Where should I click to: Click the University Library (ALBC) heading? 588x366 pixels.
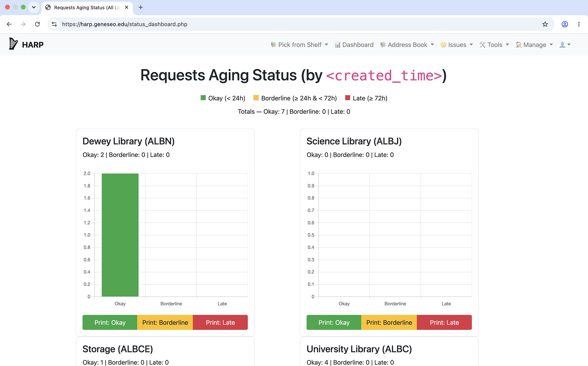point(359,349)
